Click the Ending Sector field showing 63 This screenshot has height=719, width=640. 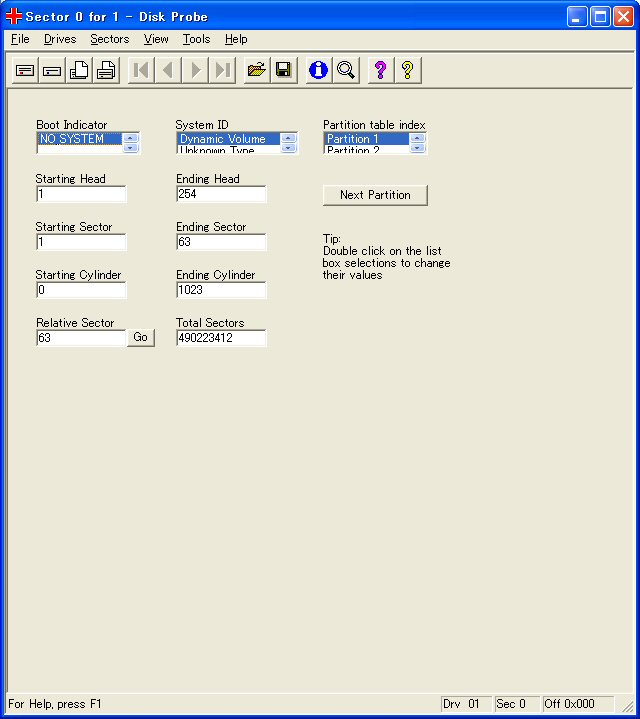point(221,242)
